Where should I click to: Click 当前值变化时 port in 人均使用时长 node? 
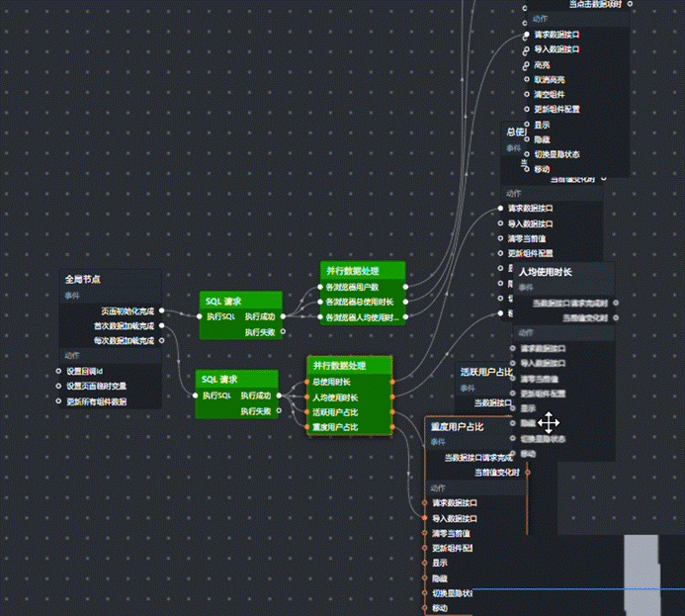tap(616, 317)
